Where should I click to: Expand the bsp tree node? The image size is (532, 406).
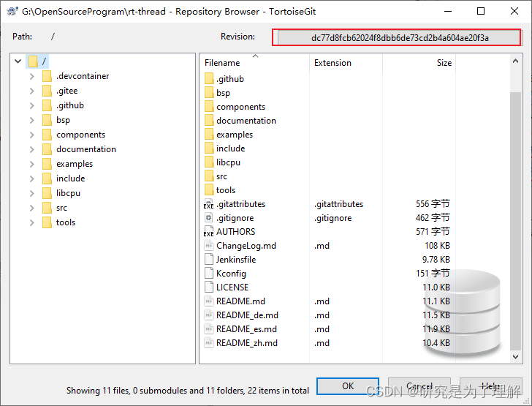tap(32, 120)
